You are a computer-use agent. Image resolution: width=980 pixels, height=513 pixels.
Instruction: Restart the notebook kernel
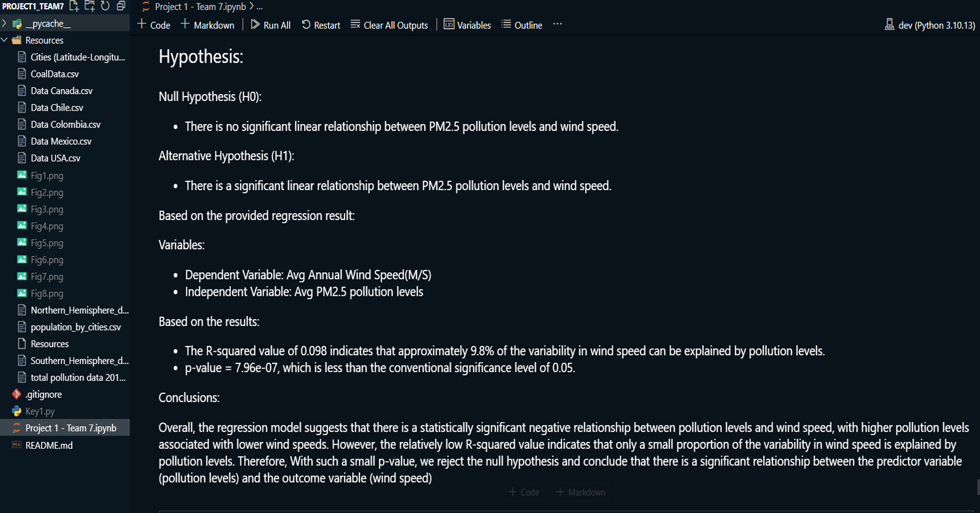321,25
